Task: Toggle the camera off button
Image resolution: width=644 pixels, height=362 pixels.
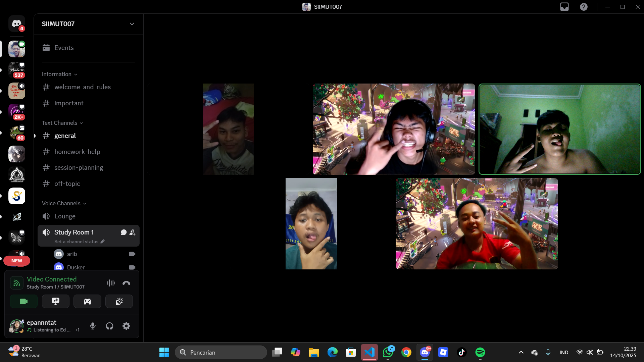Action: (x=24, y=301)
